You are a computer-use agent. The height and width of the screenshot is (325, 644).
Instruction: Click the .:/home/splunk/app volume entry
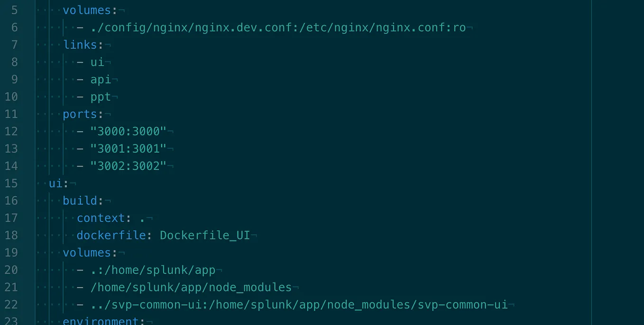(x=153, y=270)
